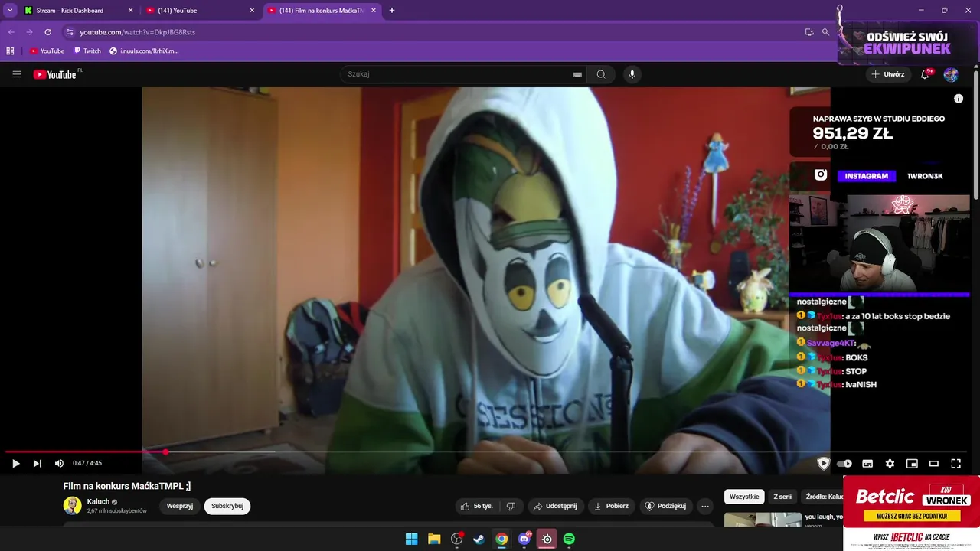Click the search magnifier button
Screen dimensions: 980x551
pyautogui.click(x=601, y=74)
